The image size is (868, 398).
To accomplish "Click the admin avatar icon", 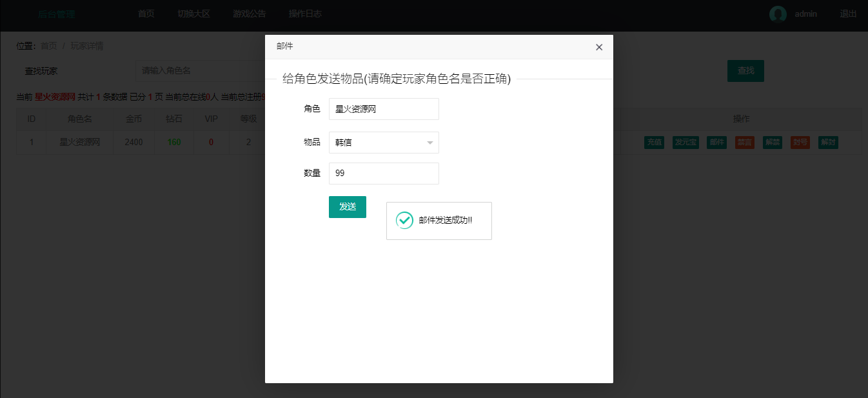I will pyautogui.click(x=778, y=14).
